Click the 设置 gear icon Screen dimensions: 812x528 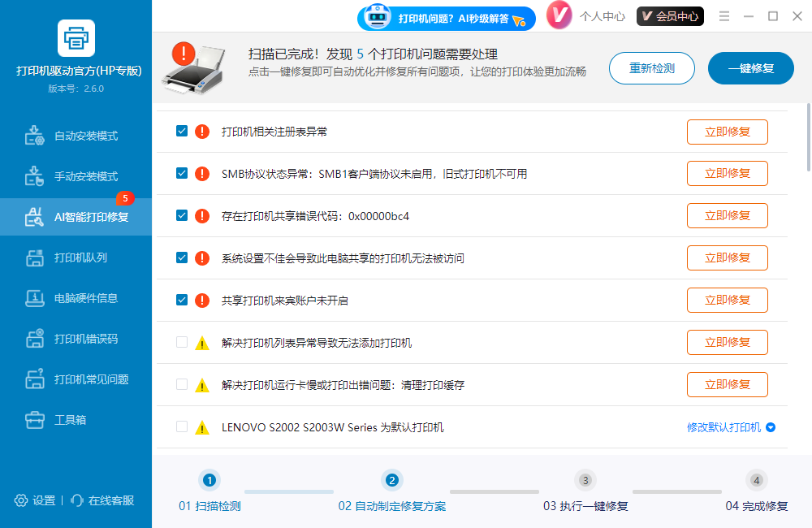tap(21, 500)
